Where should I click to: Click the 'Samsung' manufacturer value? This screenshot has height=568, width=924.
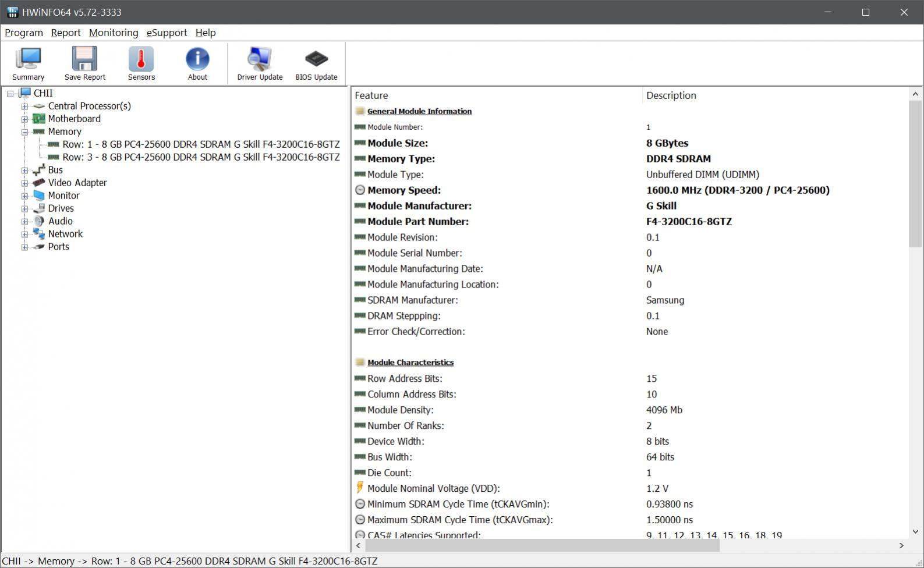(665, 300)
